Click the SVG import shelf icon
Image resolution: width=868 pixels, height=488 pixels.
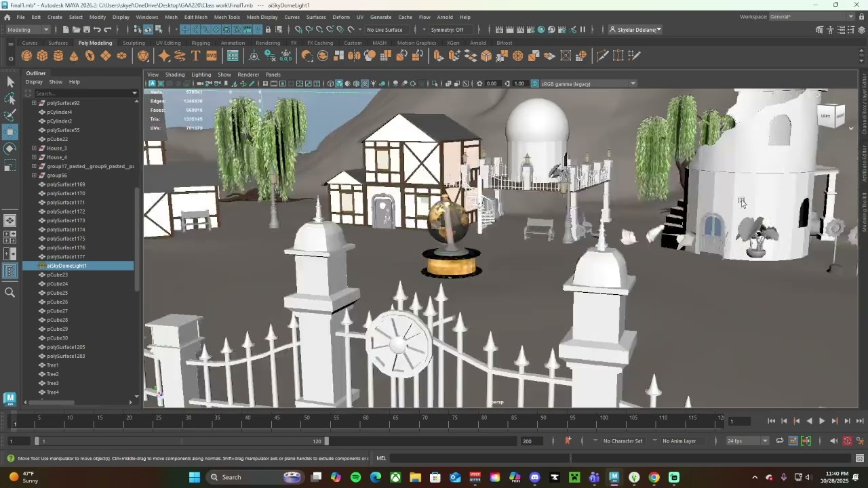(212, 56)
